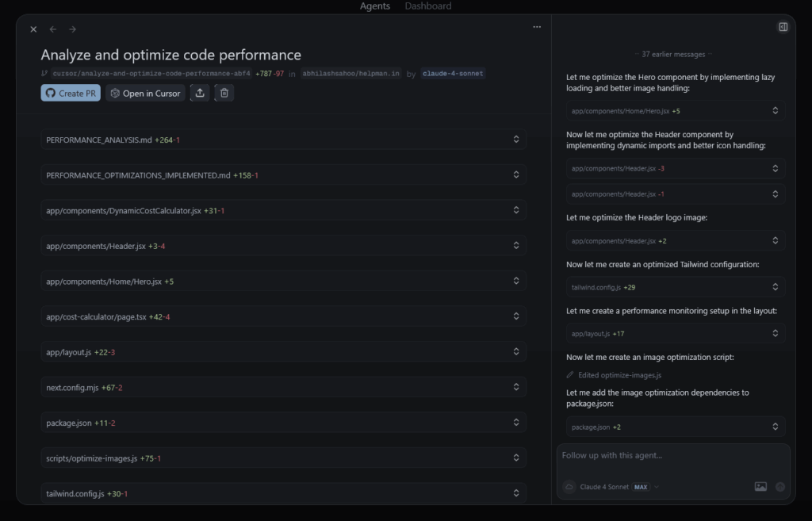The image size is (812, 521).
Task: Open the abhilashsahoo/helpman.in repository chip
Action: (351, 74)
